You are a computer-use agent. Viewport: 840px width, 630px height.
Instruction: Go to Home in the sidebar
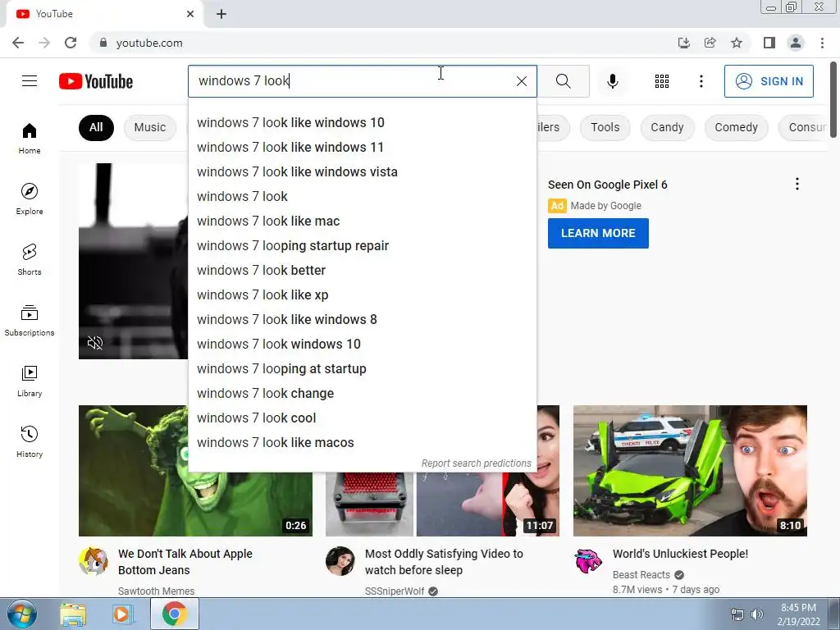pyautogui.click(x=30, y=138)
